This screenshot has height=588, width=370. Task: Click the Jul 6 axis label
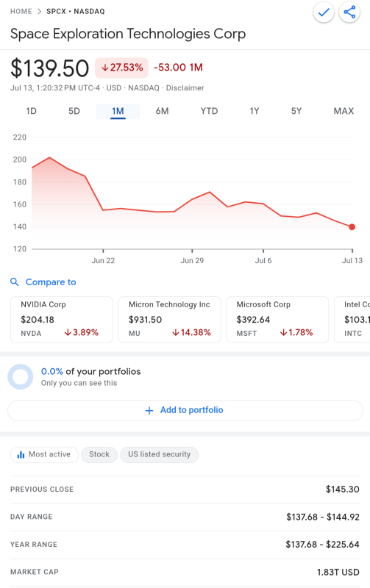[x=263, y=260]
